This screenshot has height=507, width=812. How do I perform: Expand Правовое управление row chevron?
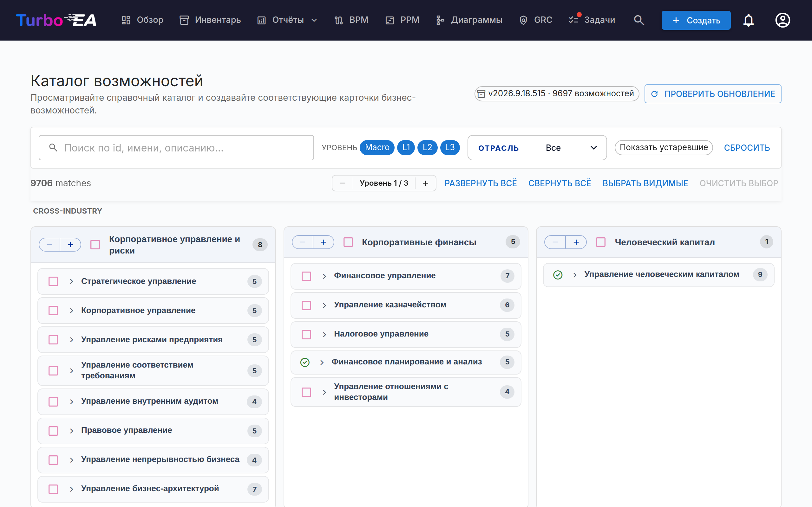click(x=71, y=431)
